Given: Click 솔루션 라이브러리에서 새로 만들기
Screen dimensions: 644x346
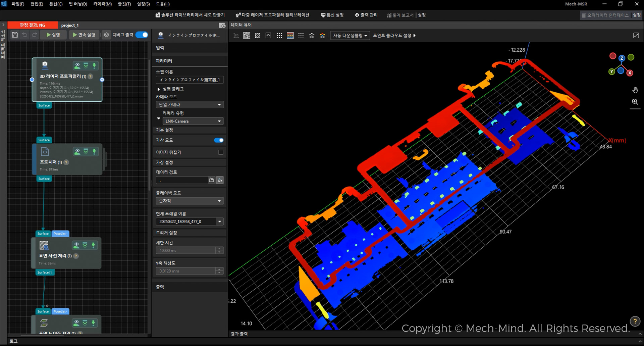Looking at the screenshot, I should pyautogui.click(x=190, y=15).
